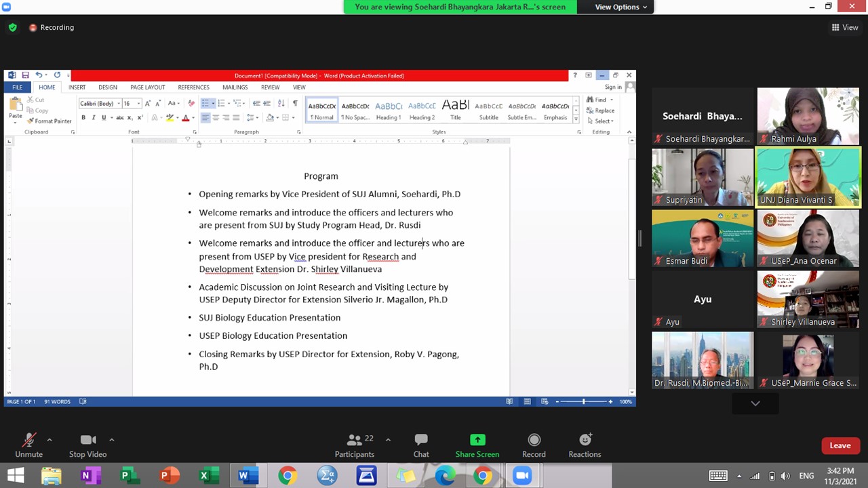Click Decrease Indent icon
This screenshot has height=488, width=868.
[256, 104]
